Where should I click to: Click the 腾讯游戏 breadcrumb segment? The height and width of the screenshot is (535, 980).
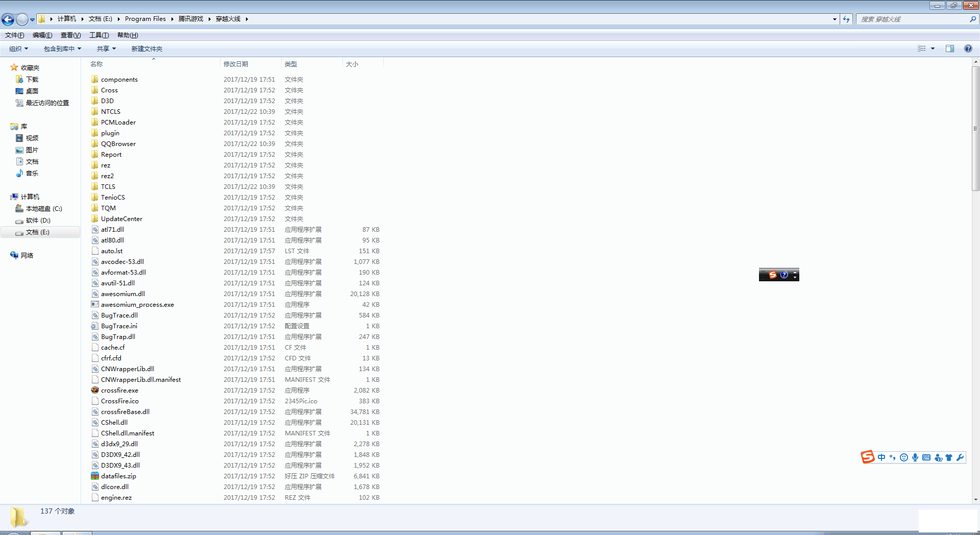point(191,19)
